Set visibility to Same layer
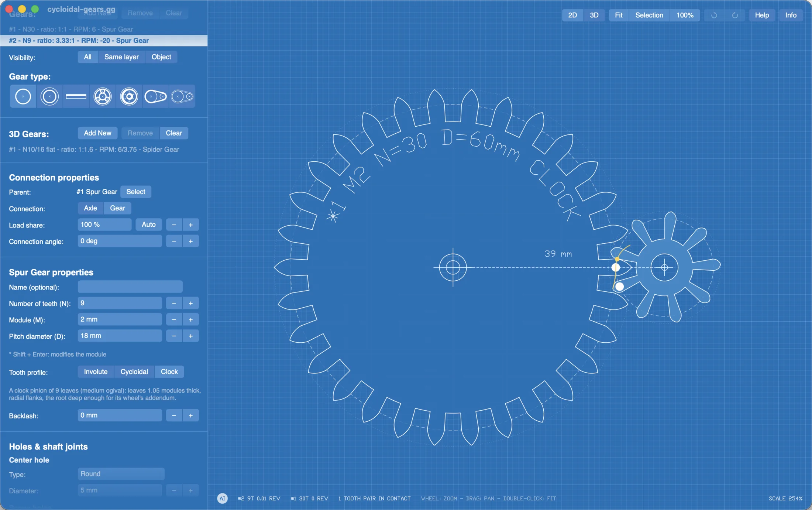 tap(121, 57)
